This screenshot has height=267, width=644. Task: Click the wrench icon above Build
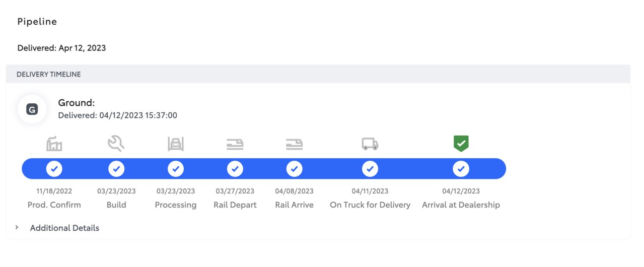pos(116,145)
